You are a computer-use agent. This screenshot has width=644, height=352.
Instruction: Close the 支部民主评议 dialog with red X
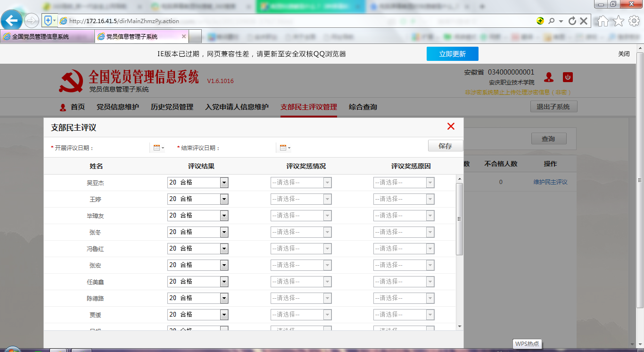451,126
